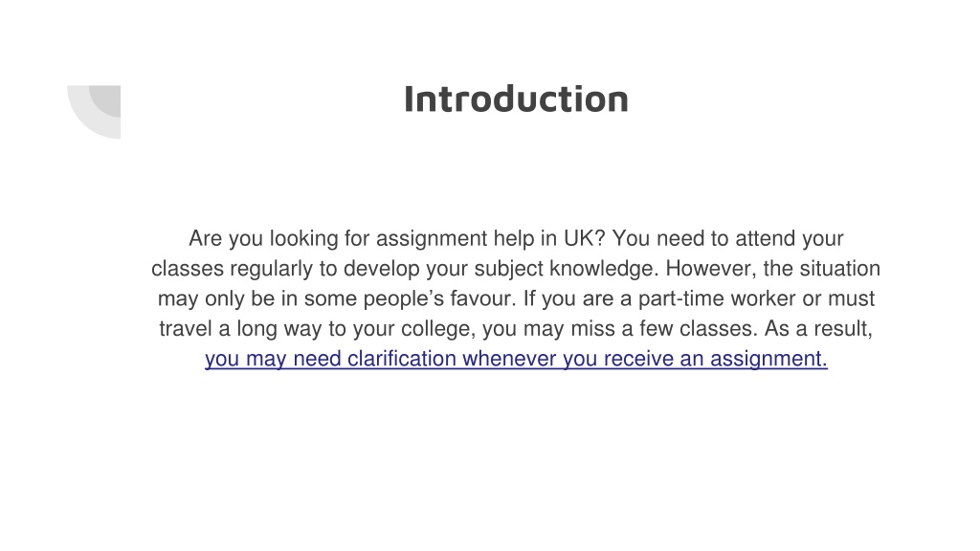Click the first line starting 'Are you looking'

516,238
